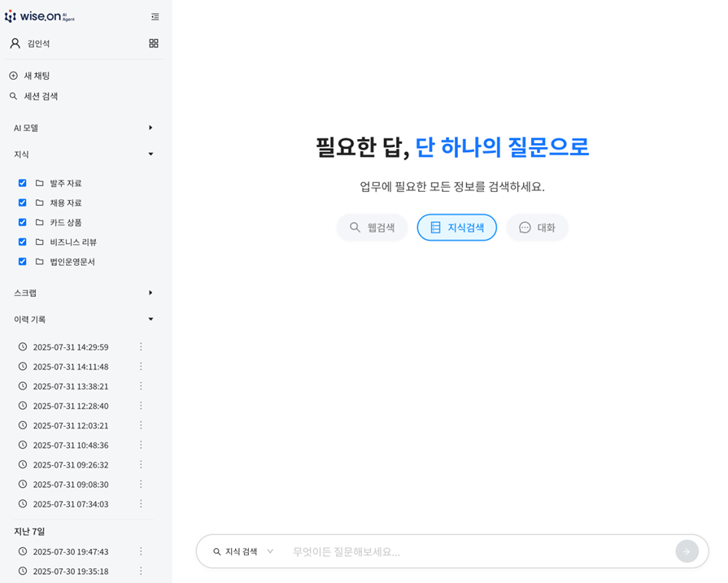Click the send arrow button
This screenshot has height=583, width=728.
pyautogui.click(x=687, y=551)
